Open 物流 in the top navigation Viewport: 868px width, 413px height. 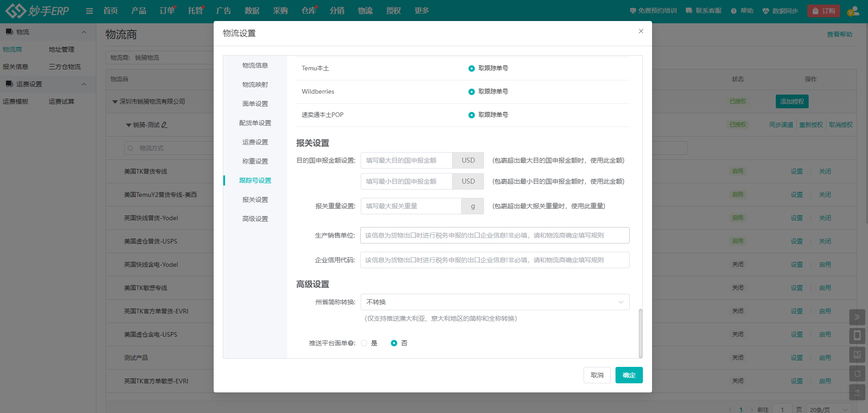point(365,11)
